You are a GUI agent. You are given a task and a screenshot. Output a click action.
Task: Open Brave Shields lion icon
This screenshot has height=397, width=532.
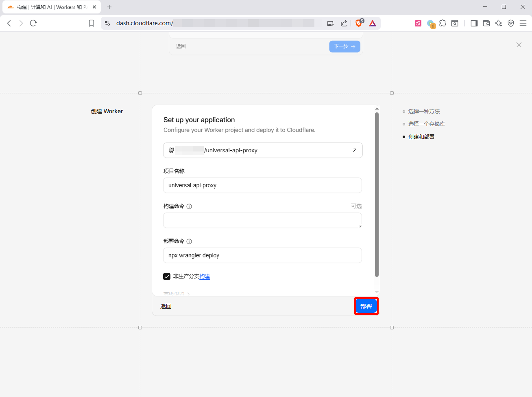tap(359, 23)
